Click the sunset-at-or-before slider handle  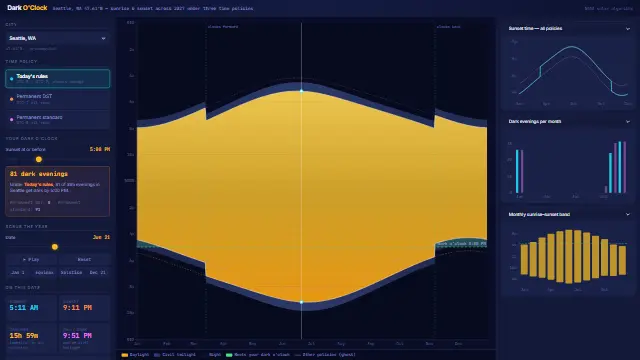click(39, 159)
